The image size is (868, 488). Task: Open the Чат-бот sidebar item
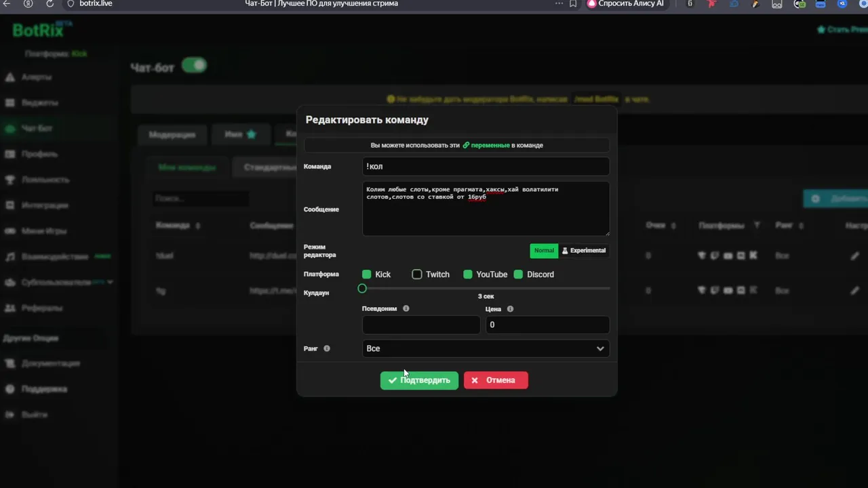28,129
